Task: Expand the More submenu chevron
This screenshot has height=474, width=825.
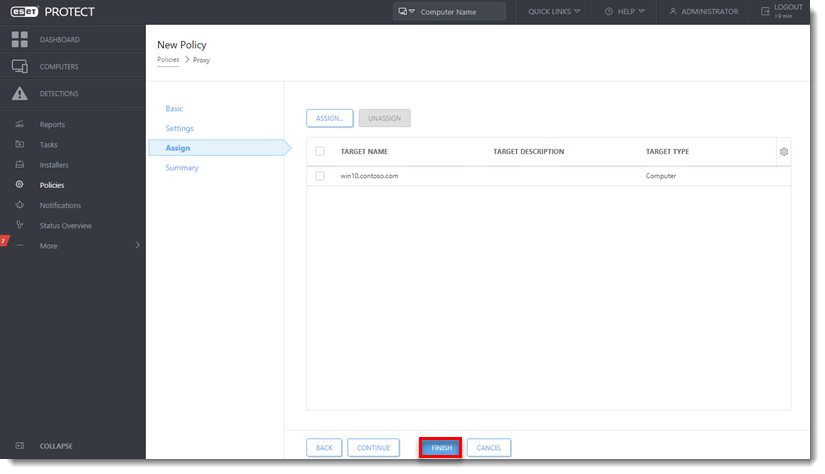Action: pyautogui.click(x=137, y=245)
